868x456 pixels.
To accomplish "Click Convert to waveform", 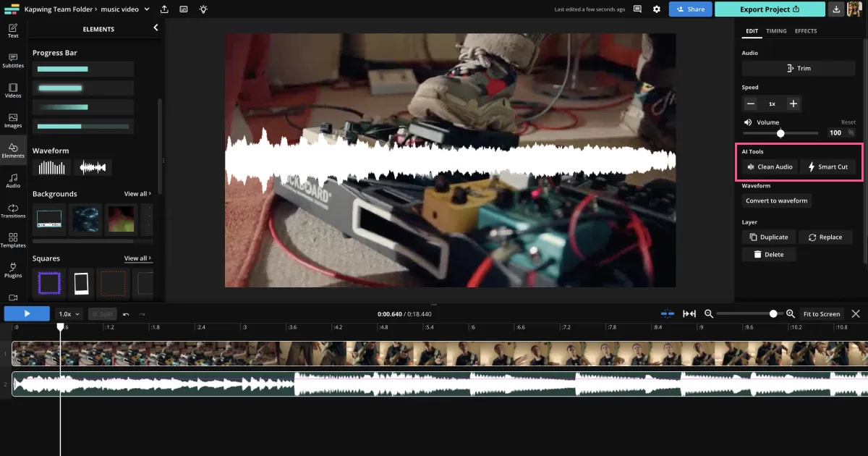I will [776, 200].
